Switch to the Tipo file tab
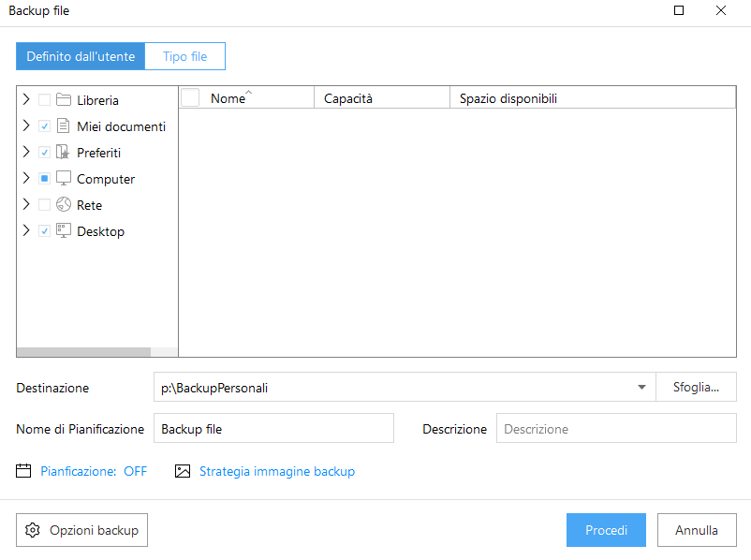 [185, 56]
